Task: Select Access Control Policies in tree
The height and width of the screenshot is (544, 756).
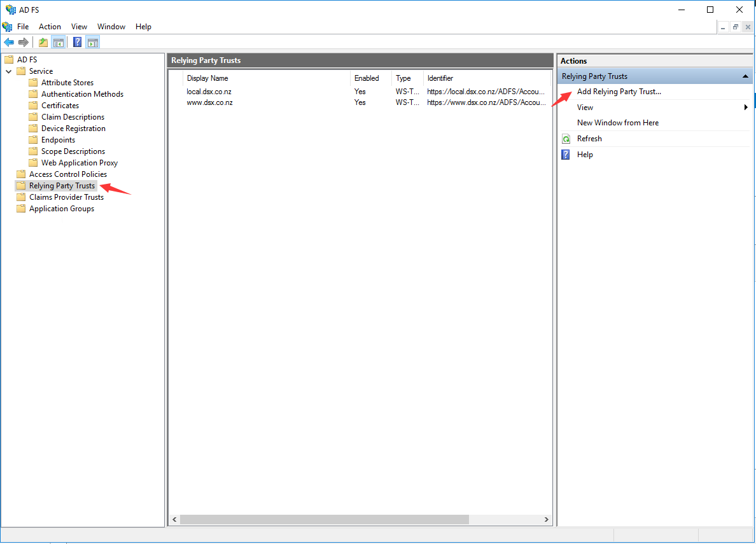Action: point(68,174)
